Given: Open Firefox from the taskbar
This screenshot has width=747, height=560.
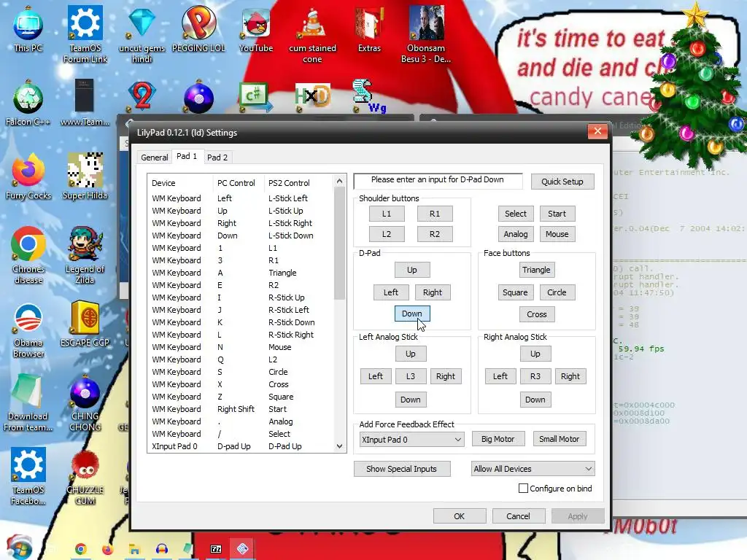Looking at the screenshot, I should [x=107, y=549].
